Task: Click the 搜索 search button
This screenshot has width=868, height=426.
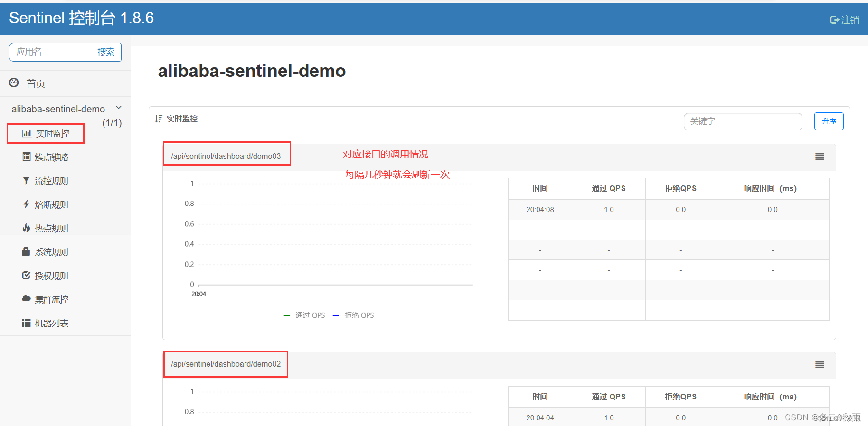Action: click(x=105, y=52)
